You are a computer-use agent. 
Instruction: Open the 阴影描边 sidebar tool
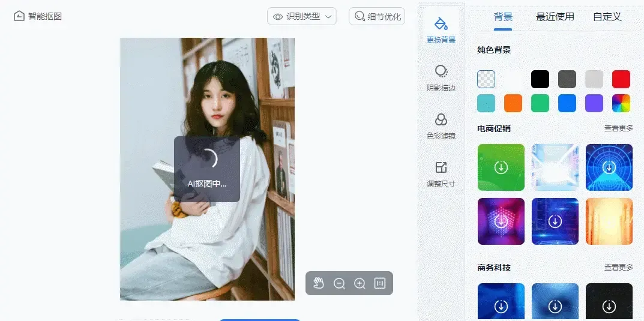441,77
